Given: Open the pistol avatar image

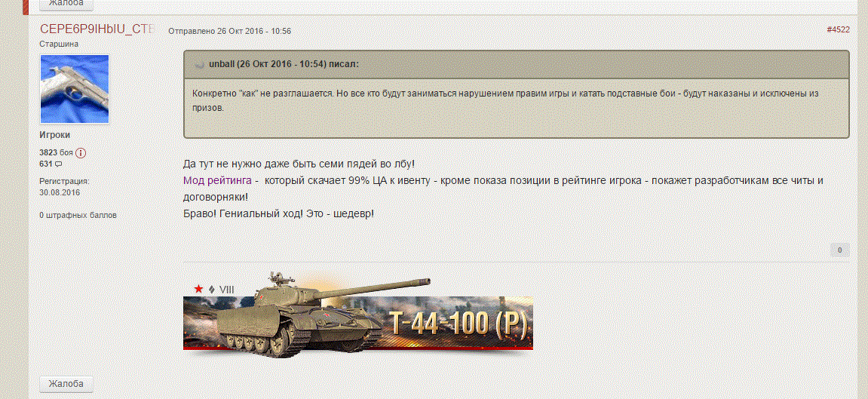Looking at the screenshot, I should (x=75, y=88).
